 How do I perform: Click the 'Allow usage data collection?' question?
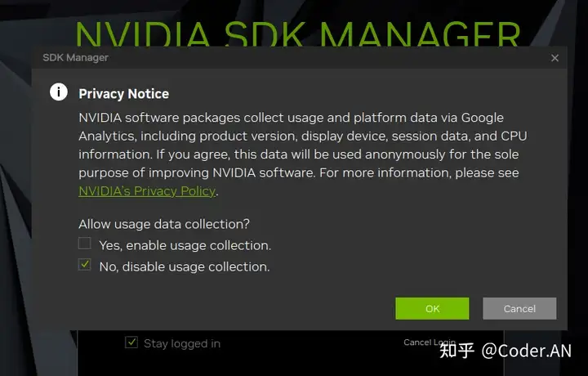(164, 224)
